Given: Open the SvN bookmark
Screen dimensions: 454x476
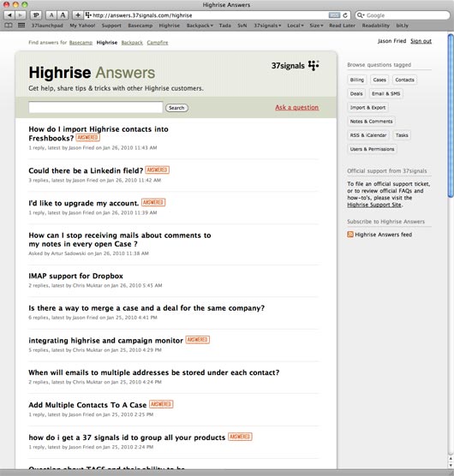Looking at the screenshot, I should [x=242, y=26].
